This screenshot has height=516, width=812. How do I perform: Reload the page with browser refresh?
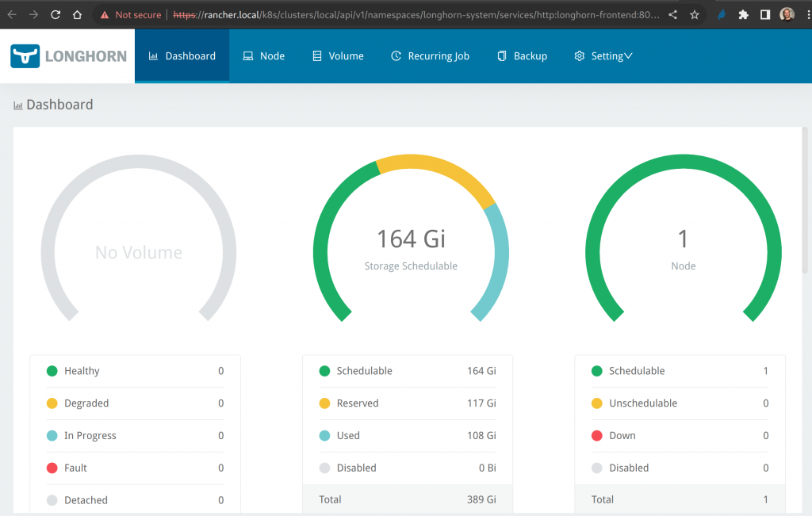(56, 14)
